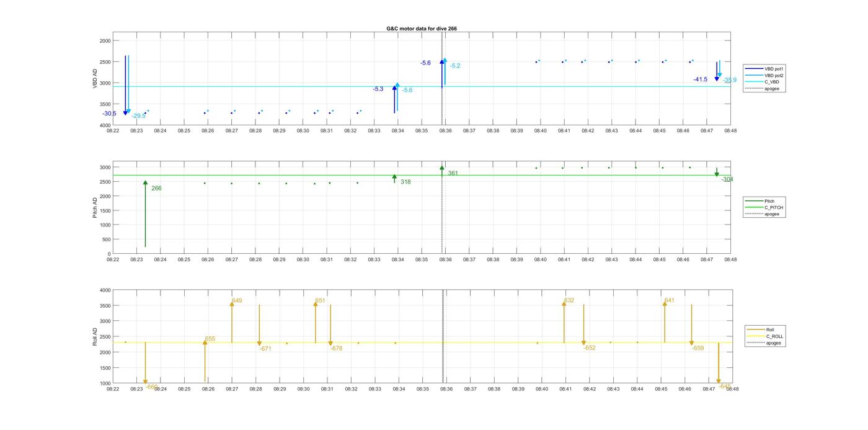
Task: Click the Pitch plot's "0" y-axis tick
Action: click(110, 254)
